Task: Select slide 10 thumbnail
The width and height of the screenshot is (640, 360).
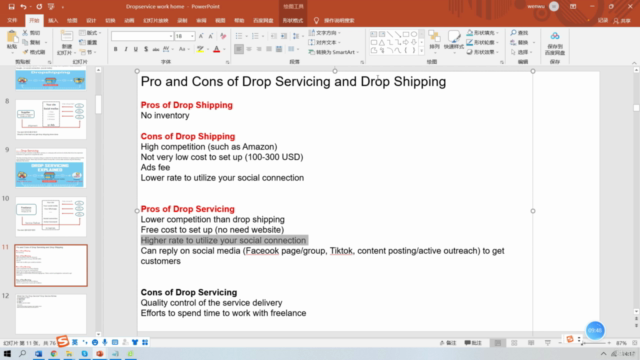Action: click(51, 216)
